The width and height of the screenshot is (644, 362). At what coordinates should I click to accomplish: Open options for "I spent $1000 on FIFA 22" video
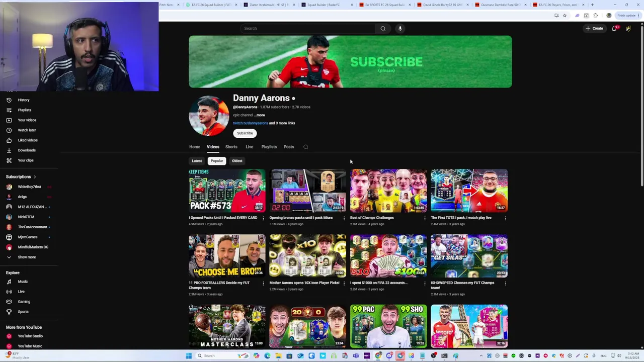pos(425,283)
